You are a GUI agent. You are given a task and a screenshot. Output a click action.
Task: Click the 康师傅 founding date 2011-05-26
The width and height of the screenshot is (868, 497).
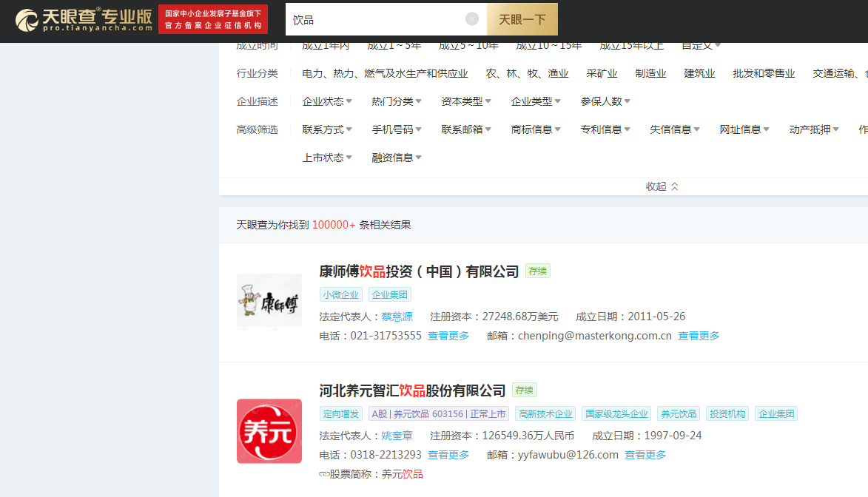[x=656, y=317]
